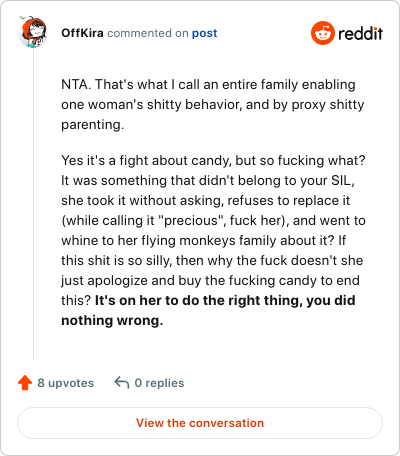This screenshot has height=456, width=400.
Task: Open OffKira's avatar image
Action: [x=33, y=32]
